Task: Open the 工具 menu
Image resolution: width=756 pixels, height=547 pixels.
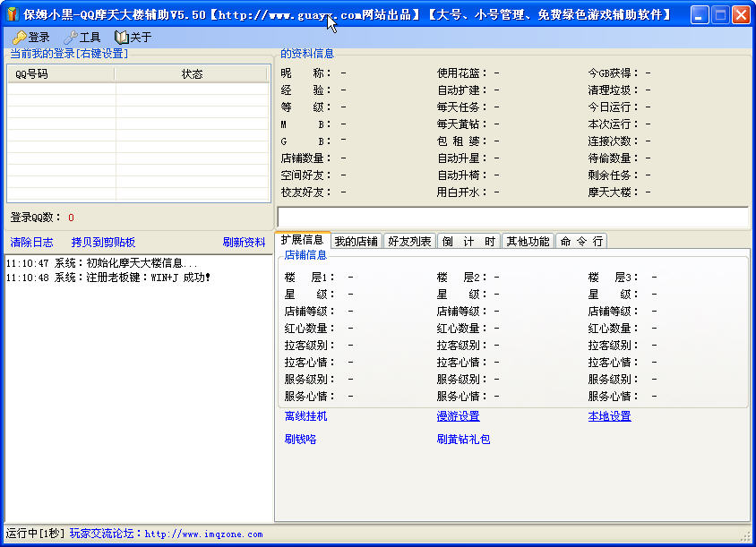Action: 82,37
